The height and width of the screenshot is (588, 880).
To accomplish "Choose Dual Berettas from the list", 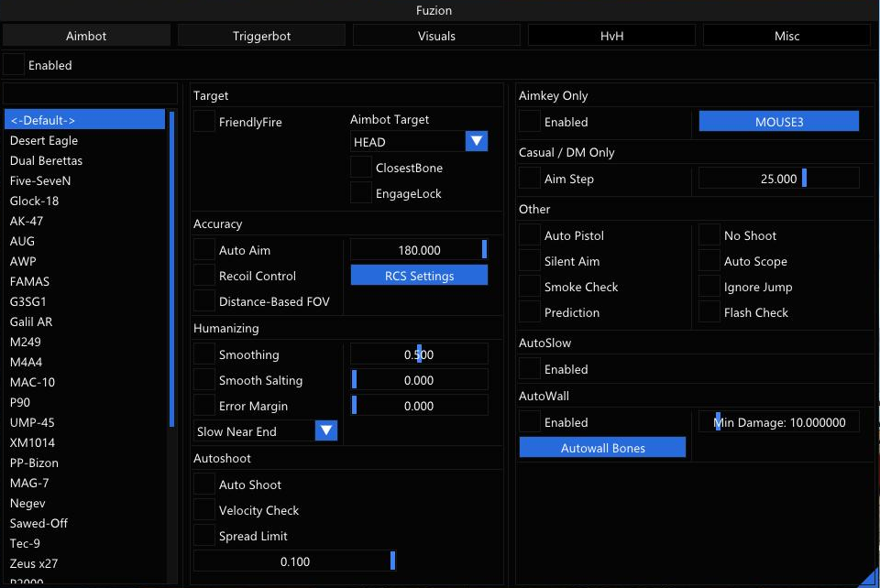I will [x=84, y=160].
